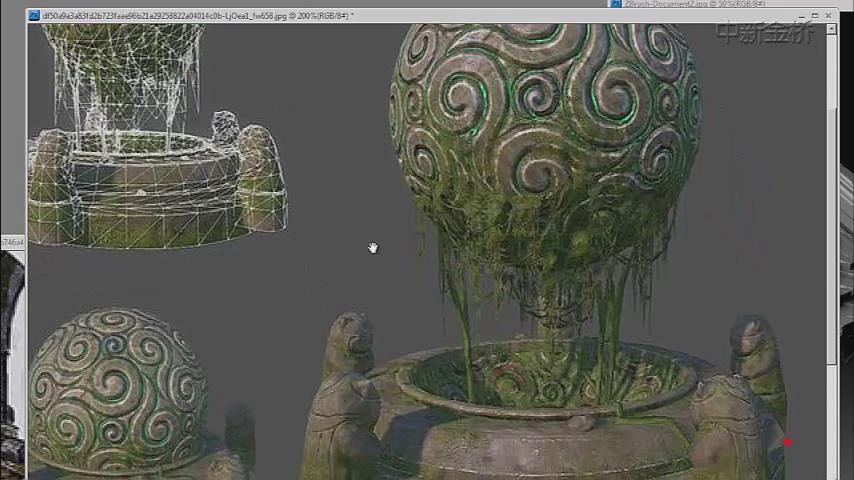The image size is (854, 480).
Task: Close the fw658.jpg document window
Action: 828,16
